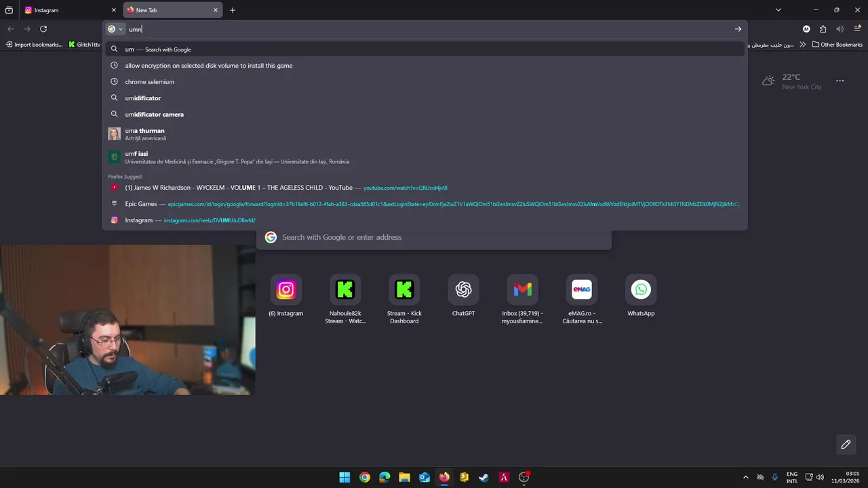Click the forward navigation arrow
868x488 pixels.
click(x=27, y=29)
